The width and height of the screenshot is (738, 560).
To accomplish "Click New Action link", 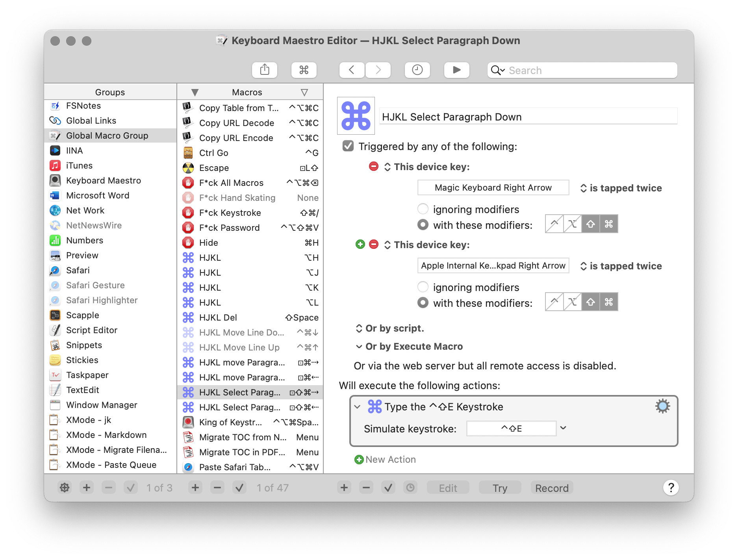I will tap(386, 459).
